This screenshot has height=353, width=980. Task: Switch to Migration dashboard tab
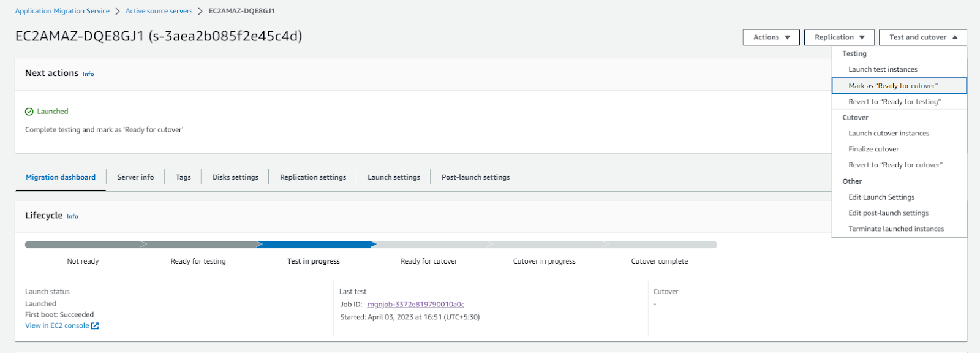[x=61, y=177]
